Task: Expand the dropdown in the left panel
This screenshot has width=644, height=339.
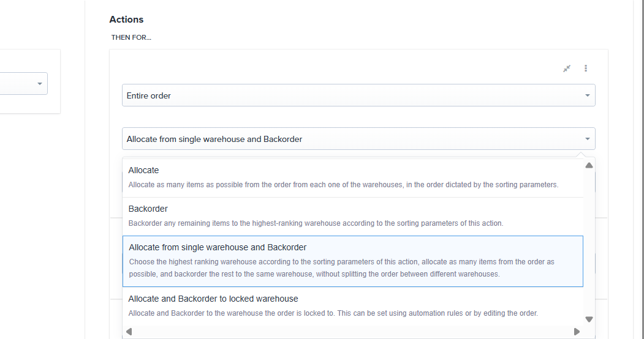Action: pyautogui.click(x=40, y=84)
